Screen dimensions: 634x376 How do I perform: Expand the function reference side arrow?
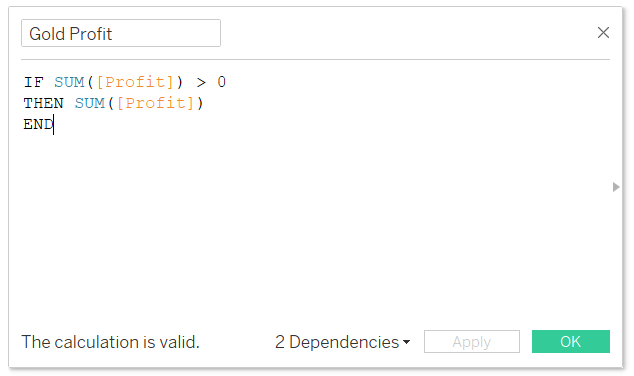[616, 187]
